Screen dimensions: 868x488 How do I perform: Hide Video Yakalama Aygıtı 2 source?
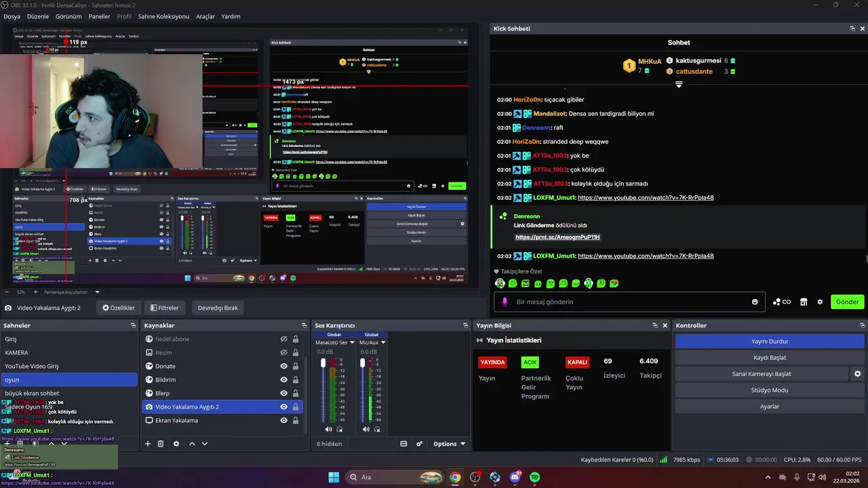tap(284, 407)
